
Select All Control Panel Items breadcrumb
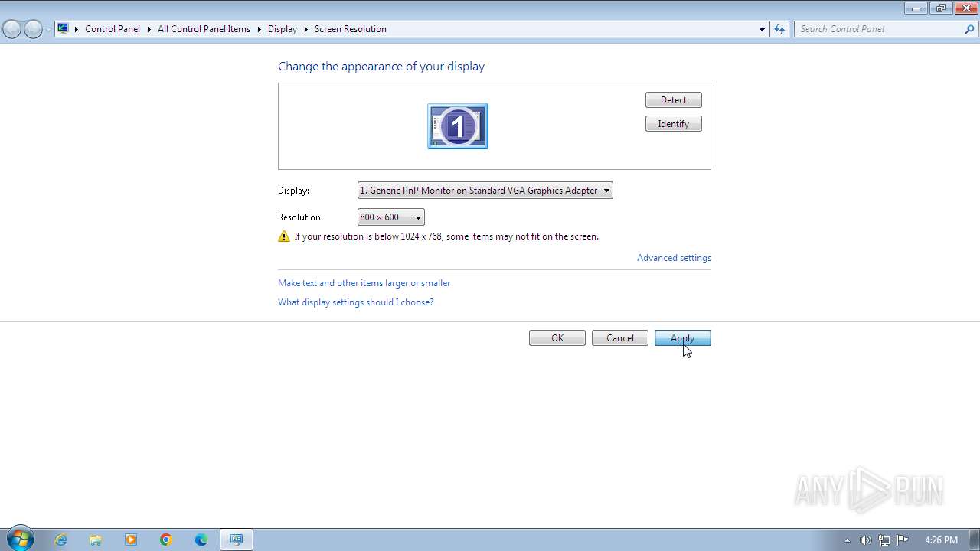pos(204,29)
